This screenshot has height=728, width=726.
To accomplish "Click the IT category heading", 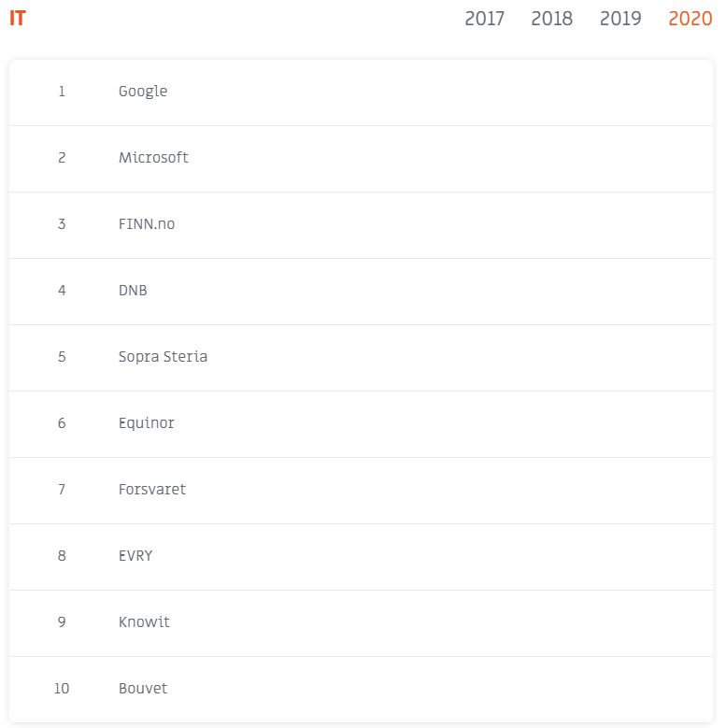I will tap(18, 19).
